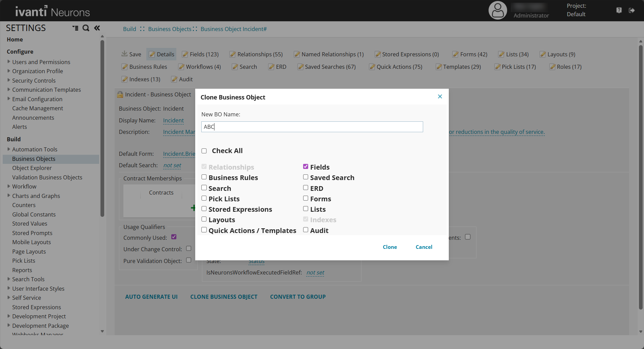Click the New BO Name text field
The width and height of the screenshot is (644, 349).
pos(312,127)
